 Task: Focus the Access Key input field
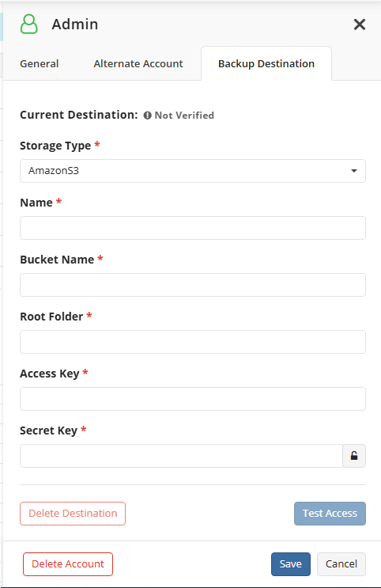(193, 399)
